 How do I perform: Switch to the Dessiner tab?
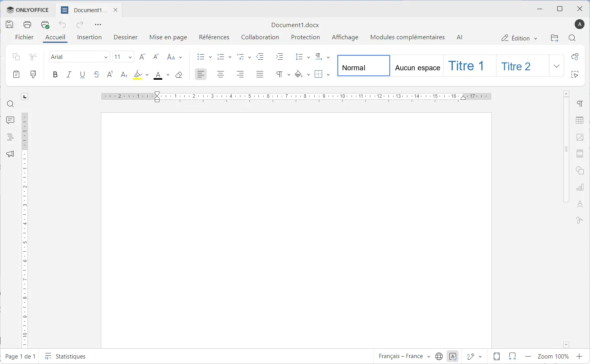point(125,37)
